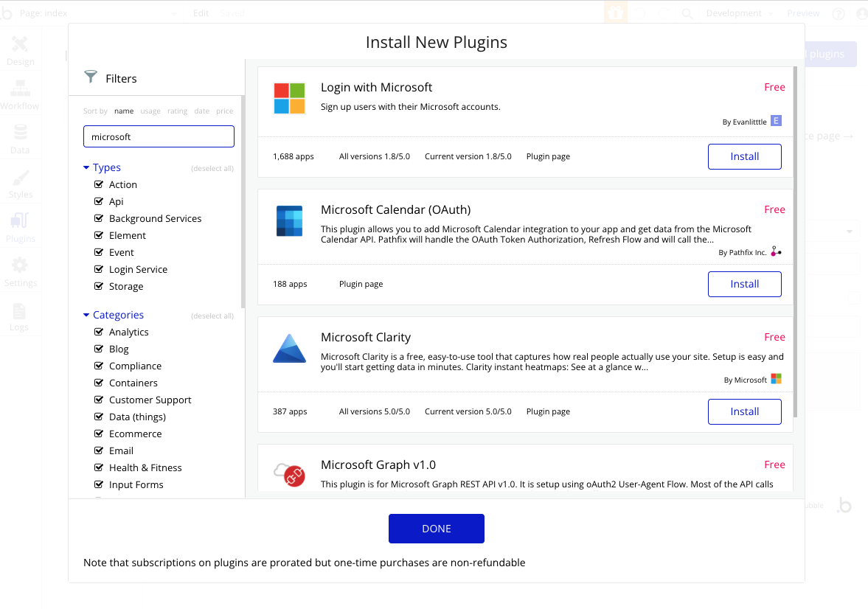Open the Data tab in sidebar
Image resolution: width=868 pixels, height=609 pixels.
click(x=20, y=139)
